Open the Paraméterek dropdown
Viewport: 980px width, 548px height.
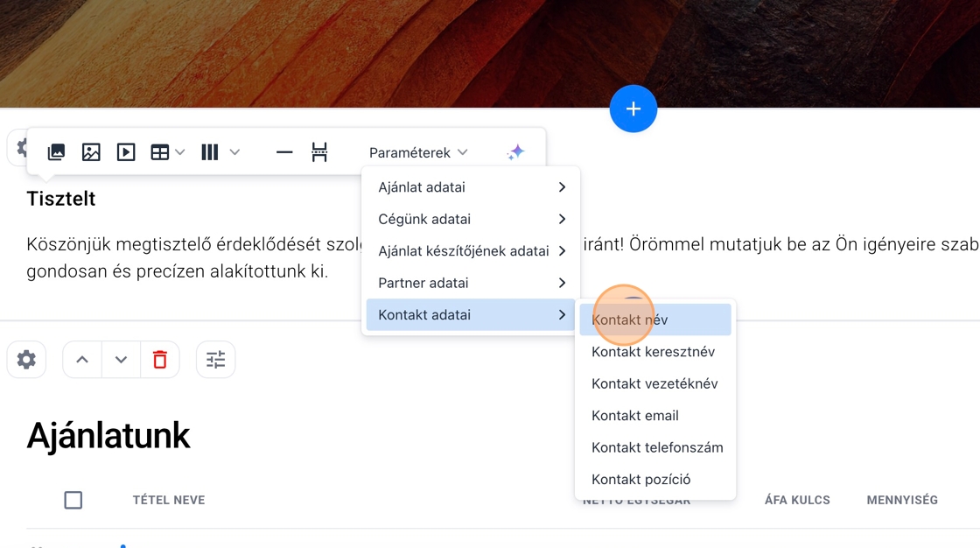[x=418, y=152]
